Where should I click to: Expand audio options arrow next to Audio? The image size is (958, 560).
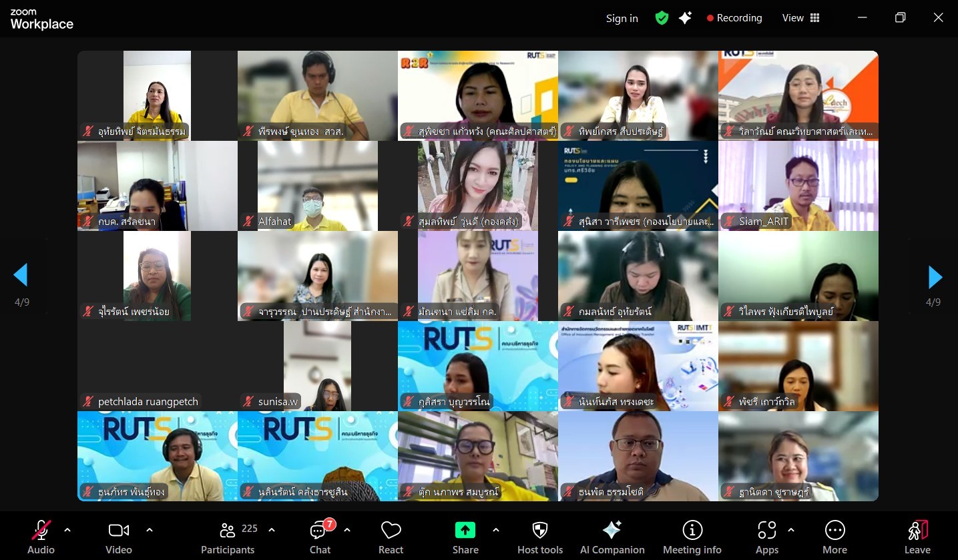[67, 530]
